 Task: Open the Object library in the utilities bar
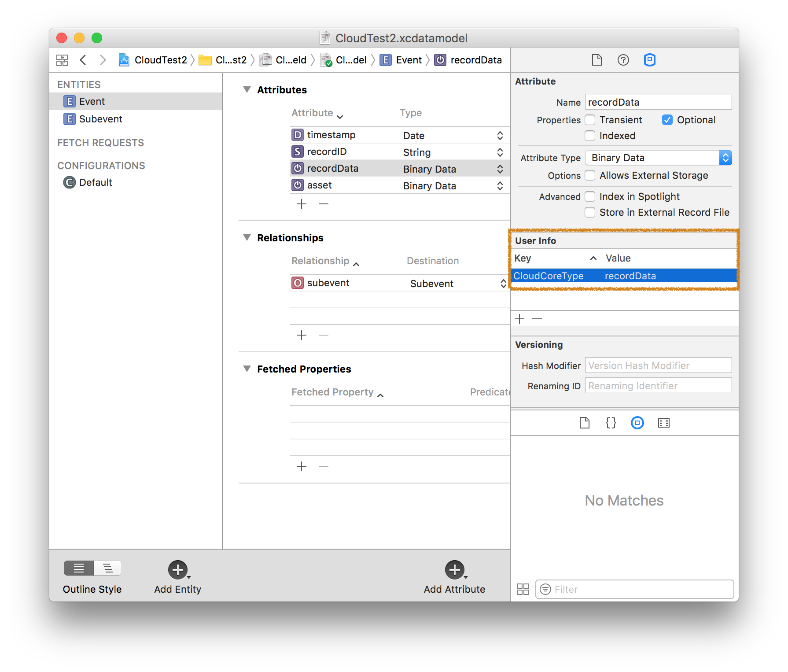[637, 423]
